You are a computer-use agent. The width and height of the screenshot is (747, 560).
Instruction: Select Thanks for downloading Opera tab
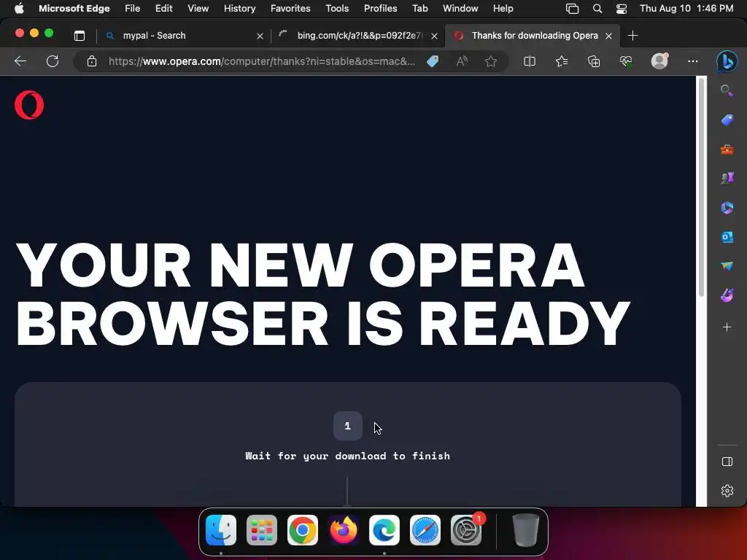pyautogui.click(x=532, y=36)
